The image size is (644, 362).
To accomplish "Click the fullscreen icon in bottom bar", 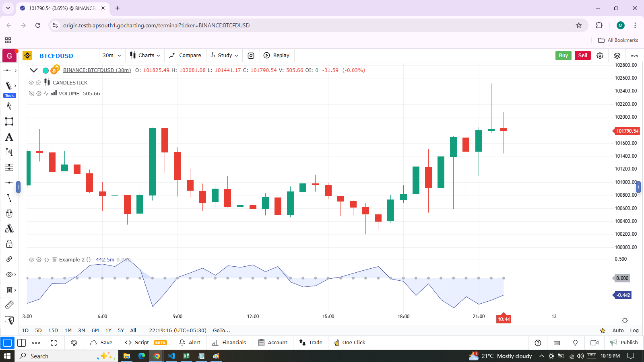I will tap(54, 343).
